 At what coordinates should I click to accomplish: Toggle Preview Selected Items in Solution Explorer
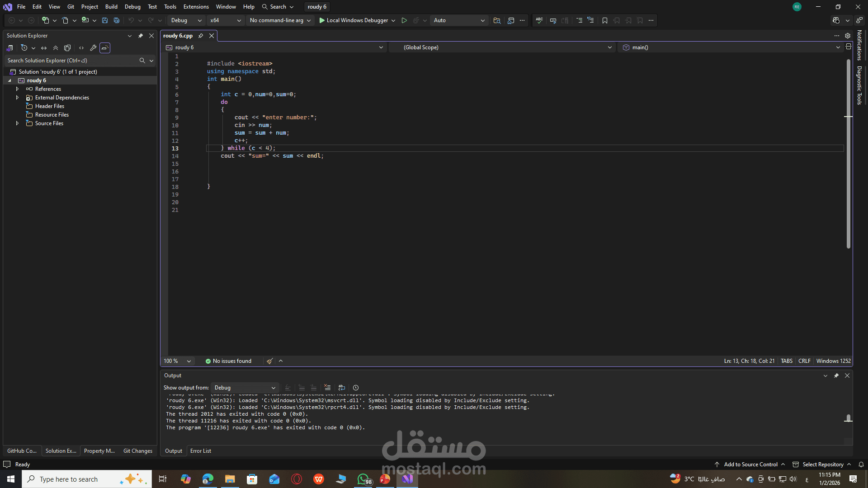105,48
